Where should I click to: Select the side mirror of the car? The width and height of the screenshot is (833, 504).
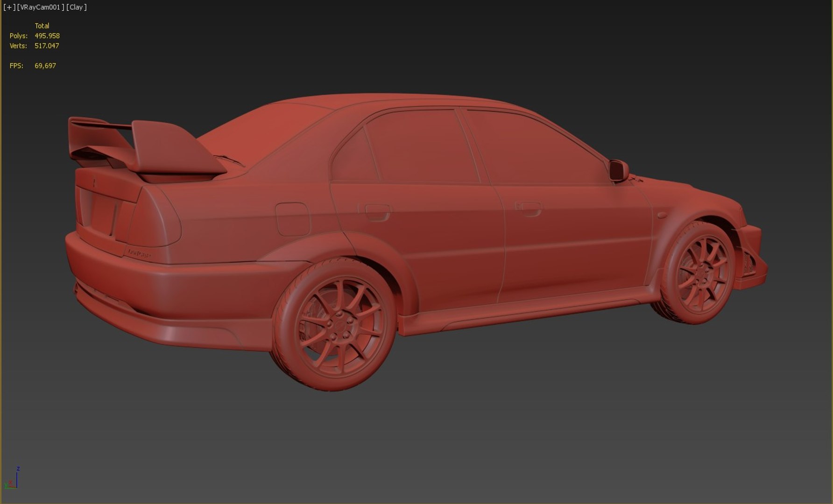click(619, 170)
